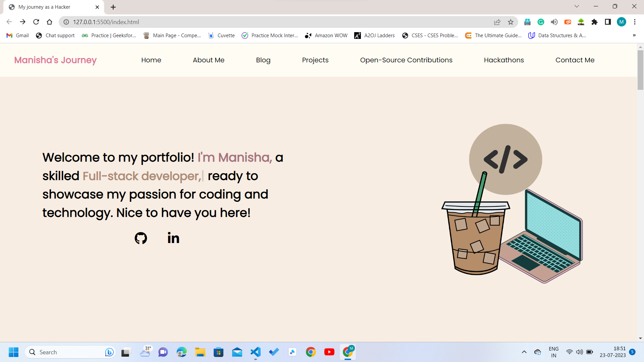Select the My journey as a Hacker tab
The height and width of the screenshot is (362, 644).
click(44, 7)
